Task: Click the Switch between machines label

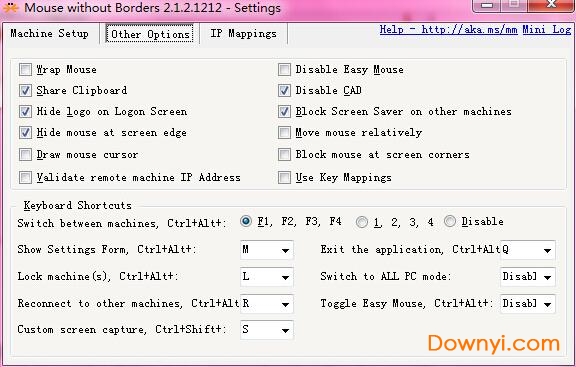Action: 122,223
